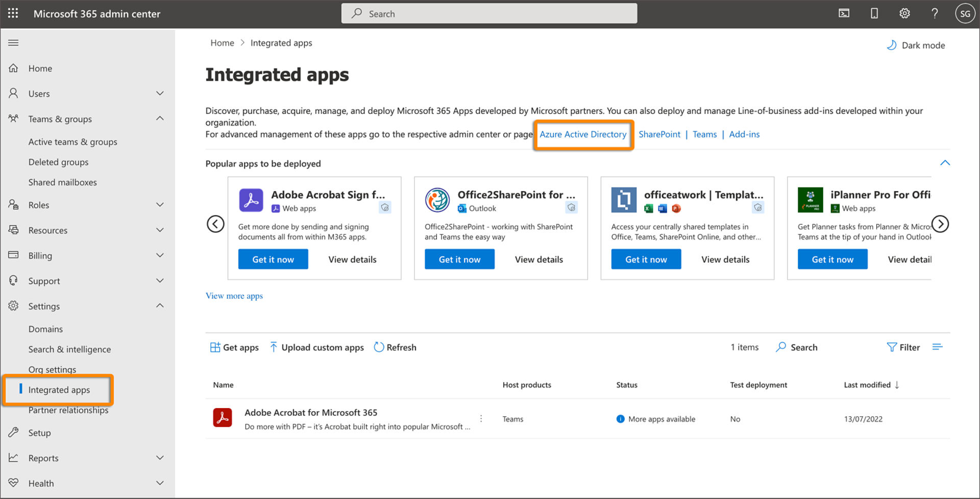Click the mobile app icon in header
The height and width of the screenshot is (499, 980).
pos(874,13)
